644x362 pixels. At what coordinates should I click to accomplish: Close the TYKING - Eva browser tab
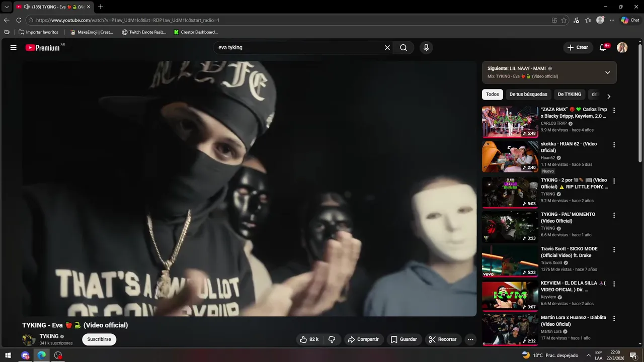click(89, 7)
